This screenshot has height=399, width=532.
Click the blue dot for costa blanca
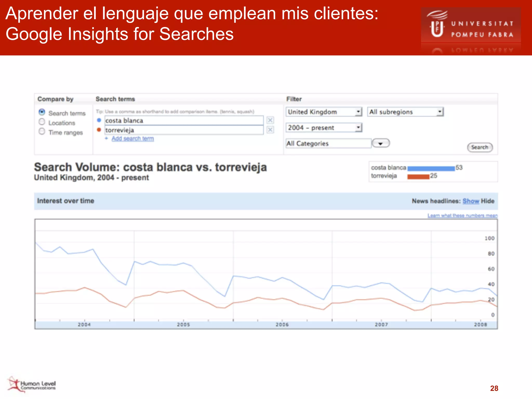point(99,120)
